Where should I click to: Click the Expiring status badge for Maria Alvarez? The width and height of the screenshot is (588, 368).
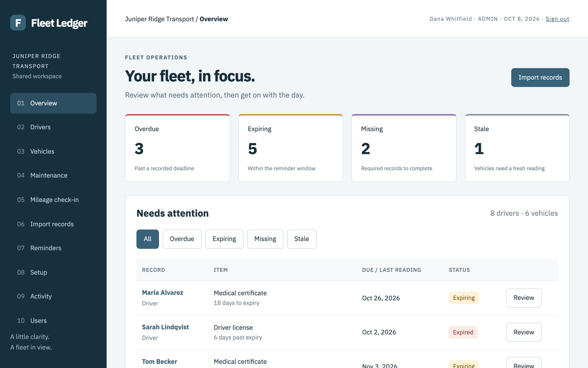pos(464,298)
